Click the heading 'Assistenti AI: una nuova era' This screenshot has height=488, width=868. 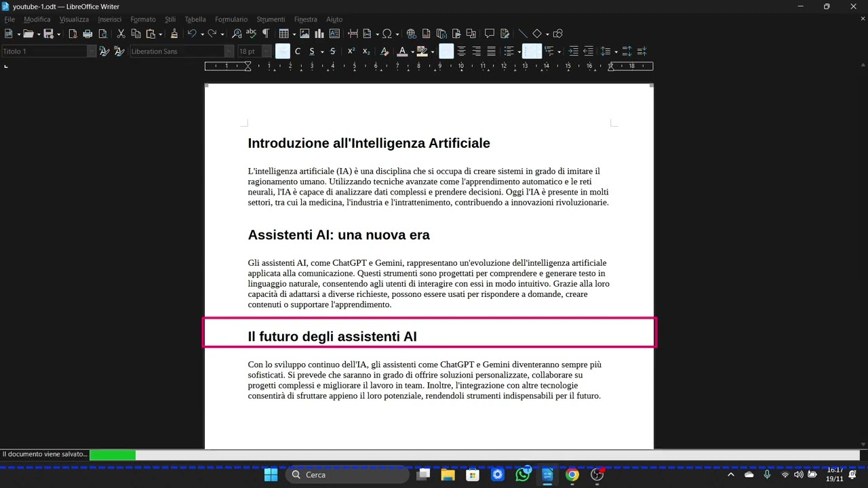pyautogui.click(x=338, y=235)
